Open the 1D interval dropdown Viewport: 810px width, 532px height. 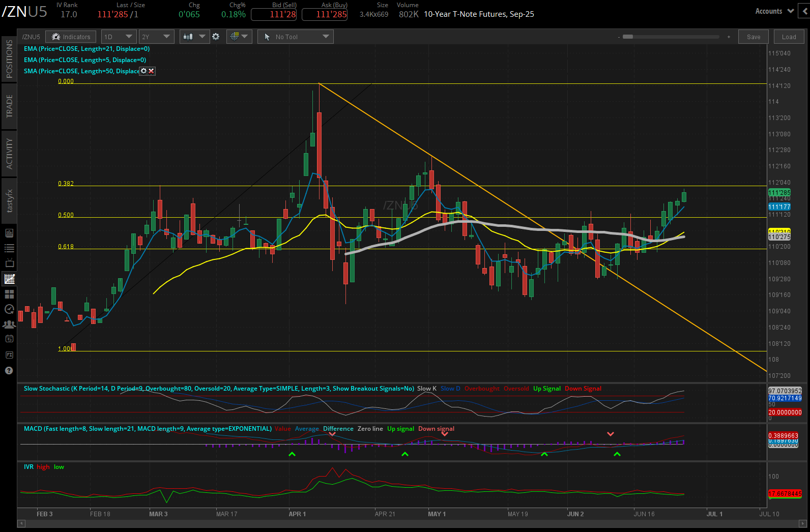click(x=119, y=37)
